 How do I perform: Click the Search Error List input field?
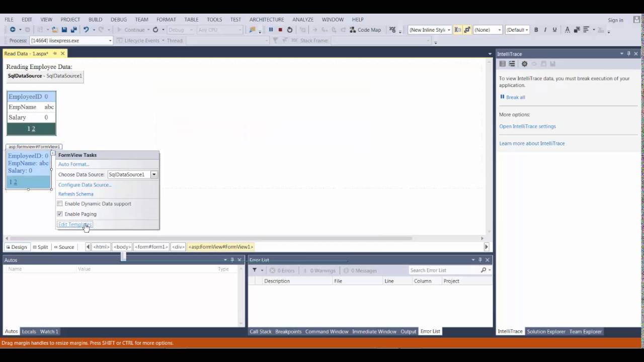tap(444, 270)
